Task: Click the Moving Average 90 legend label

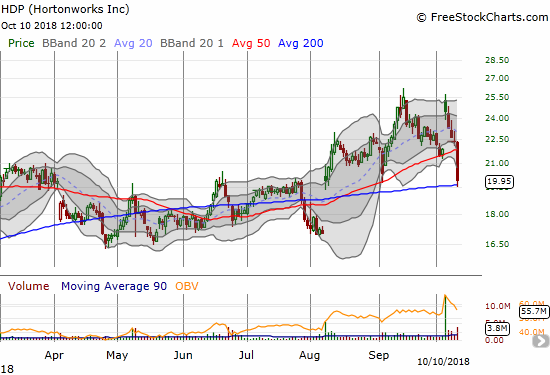Action: pos(114,286)
